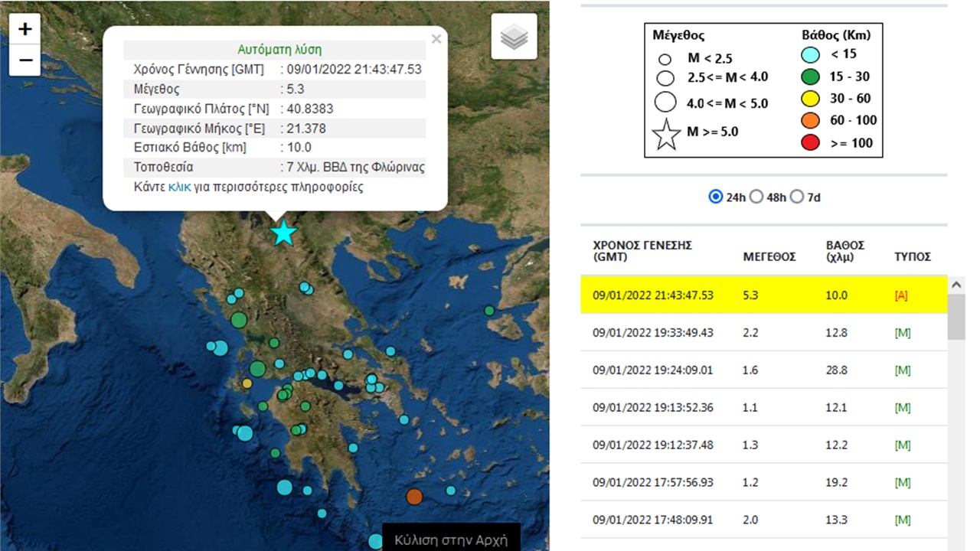Select the 7d time range option
This screenshot has width=980, height=551.
point(797,197)
